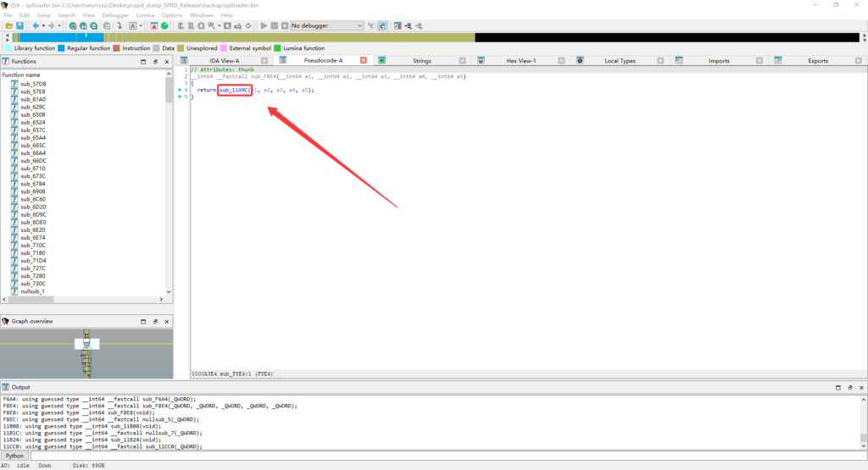Image resolution: width=868 pixels, height=470 pixels.
Task: Click function icon beside sub_57D8
Action: tap(14, 84)
